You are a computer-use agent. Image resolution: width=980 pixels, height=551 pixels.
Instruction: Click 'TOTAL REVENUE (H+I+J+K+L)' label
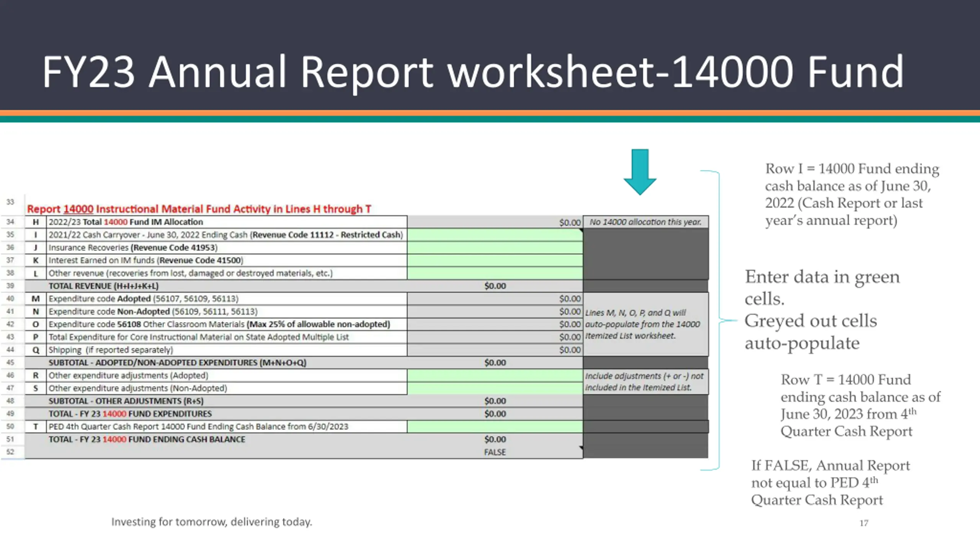pyautogui.click(x=103, y=286)
